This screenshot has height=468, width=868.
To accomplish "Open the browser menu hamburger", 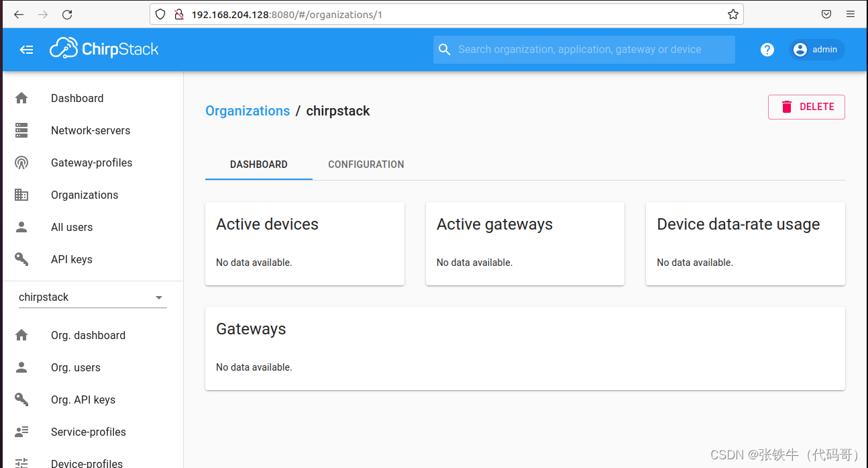I will [x=850, y=14].
